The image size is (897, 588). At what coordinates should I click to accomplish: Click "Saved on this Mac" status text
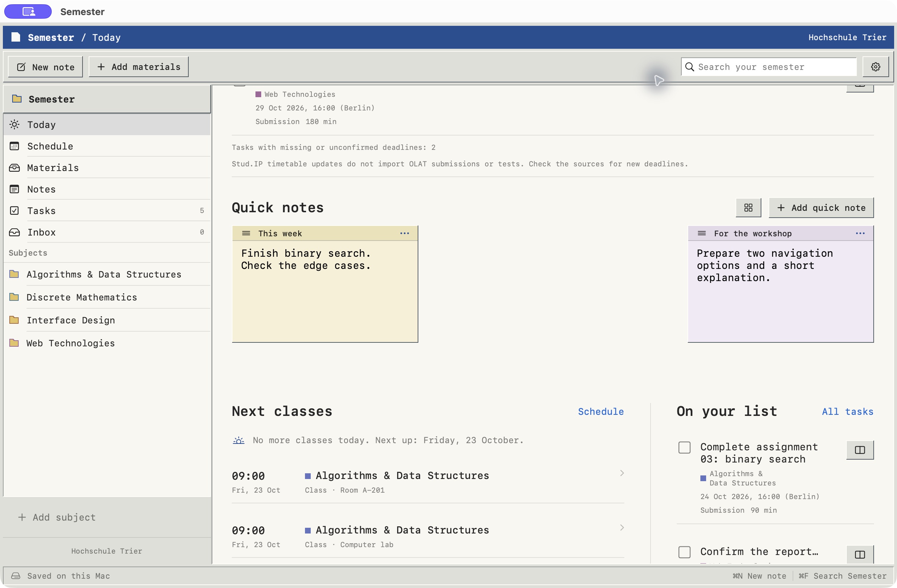[69, 575]
